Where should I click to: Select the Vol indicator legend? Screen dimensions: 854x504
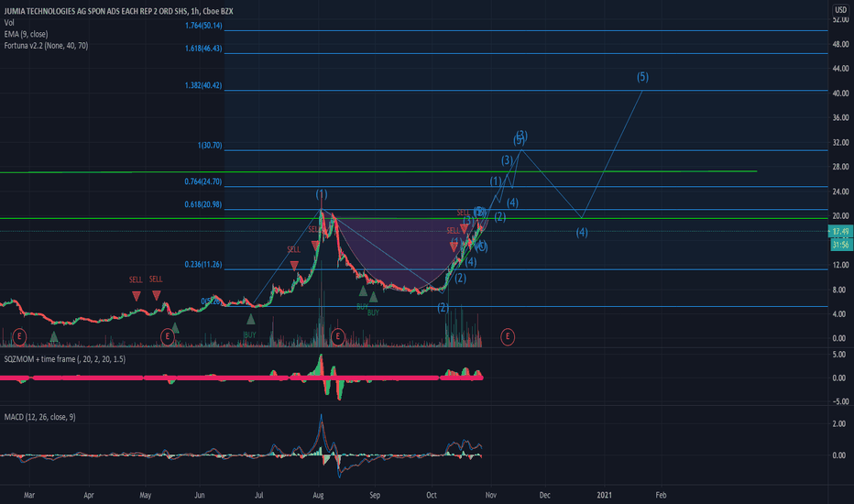(9, 22)
